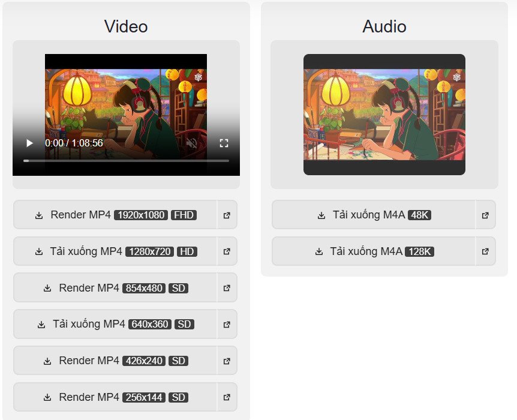Open the external link beside the 128K M4A
Screen dimensions: 517x420
(x=485, y=251)
